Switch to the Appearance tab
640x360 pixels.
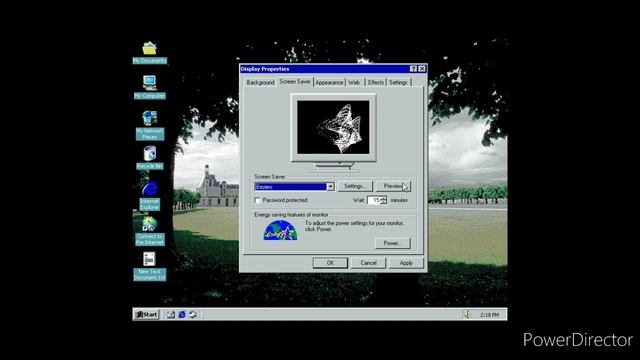[329, 82]
